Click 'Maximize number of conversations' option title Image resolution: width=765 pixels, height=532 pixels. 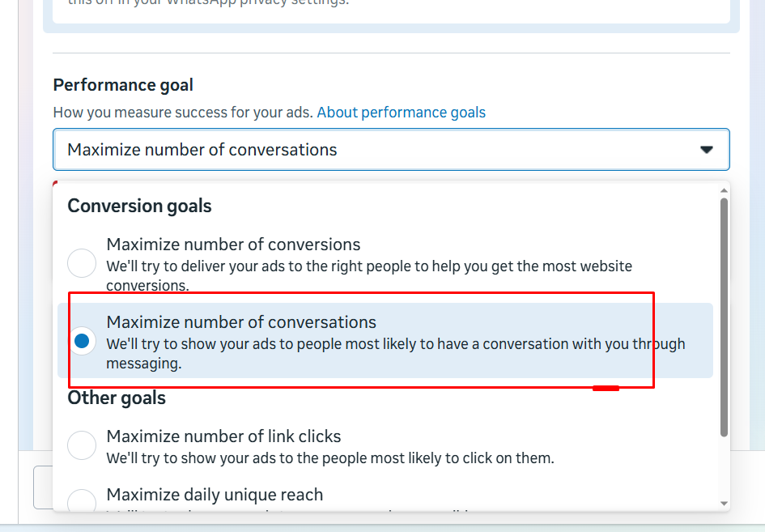click(241, 322)
